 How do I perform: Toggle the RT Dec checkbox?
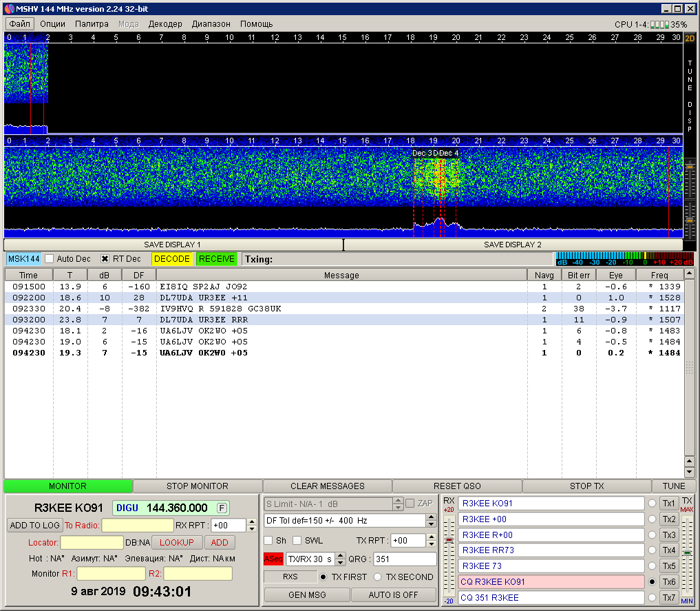(105, 259)
